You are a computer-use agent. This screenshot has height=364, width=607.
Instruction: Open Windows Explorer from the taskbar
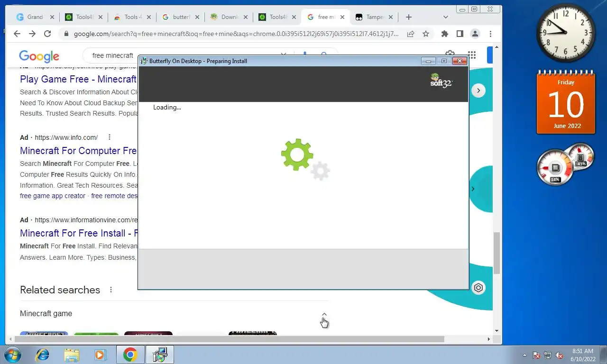[72, 355]
